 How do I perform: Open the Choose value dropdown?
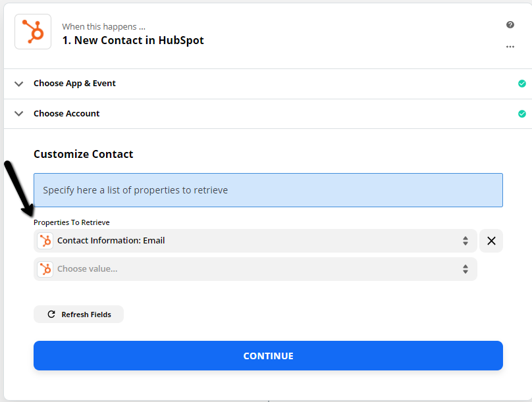click(x=255, y=269)
